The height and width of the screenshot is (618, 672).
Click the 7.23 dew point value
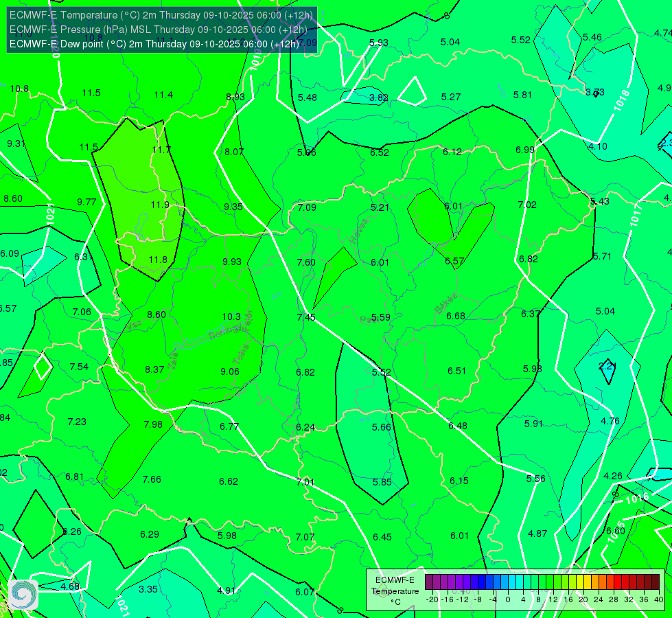[x=77, y=422]
